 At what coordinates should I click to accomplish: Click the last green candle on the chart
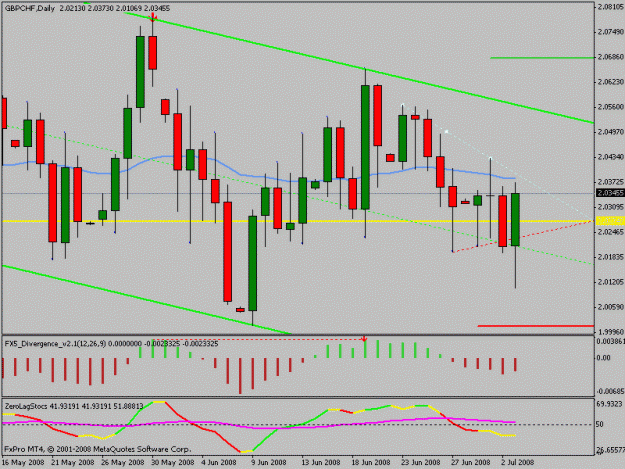pos(515,220)
